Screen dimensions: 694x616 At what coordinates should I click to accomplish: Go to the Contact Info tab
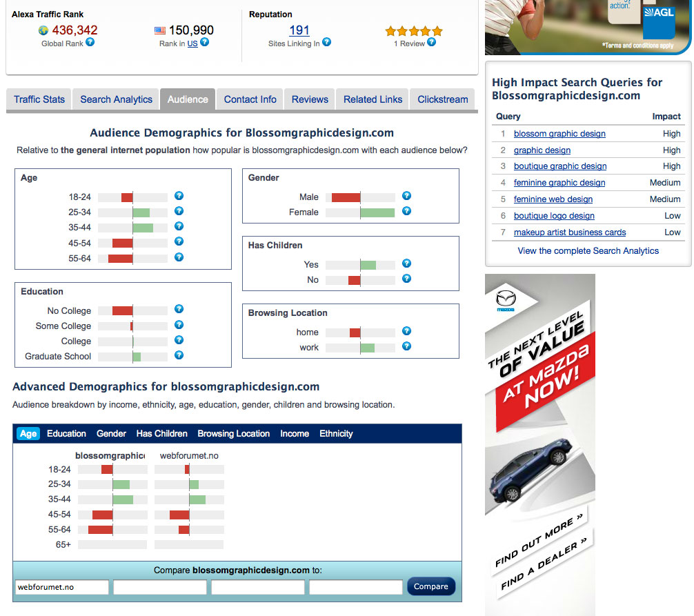tap(250, 99)
